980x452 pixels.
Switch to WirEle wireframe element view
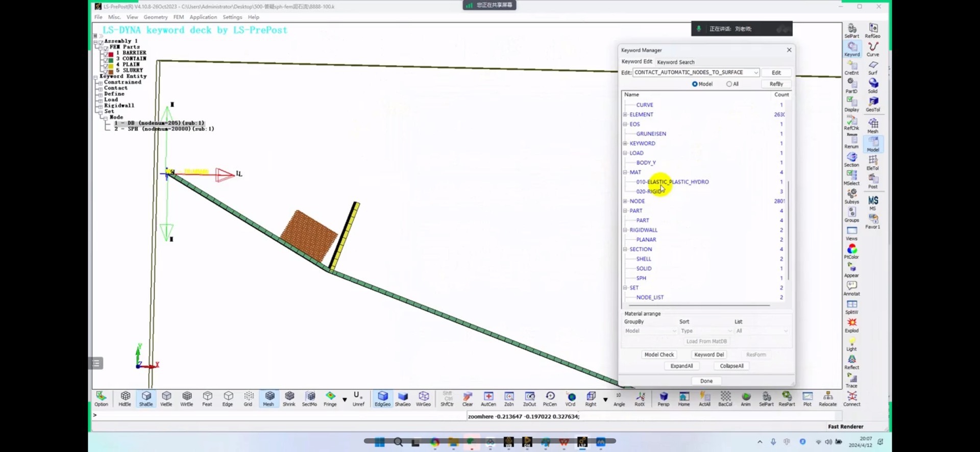[x=187, y=398]
